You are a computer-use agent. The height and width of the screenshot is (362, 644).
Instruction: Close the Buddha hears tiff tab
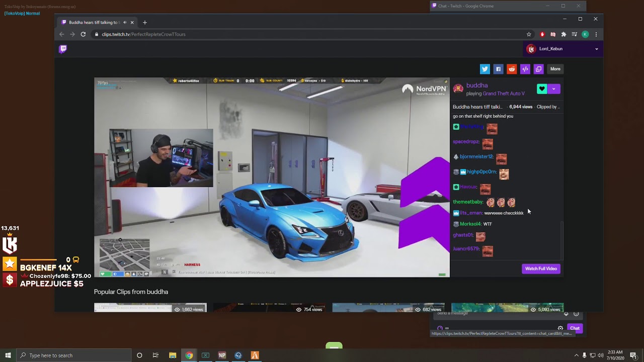point(132,22)
